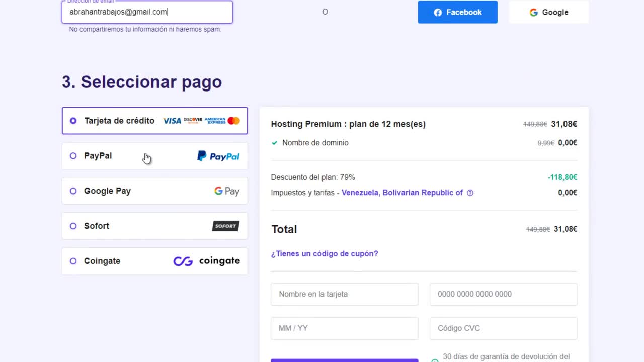Click the 3. Seleccionar pago heading
The image size is (644, 362).
coord(142,82)
